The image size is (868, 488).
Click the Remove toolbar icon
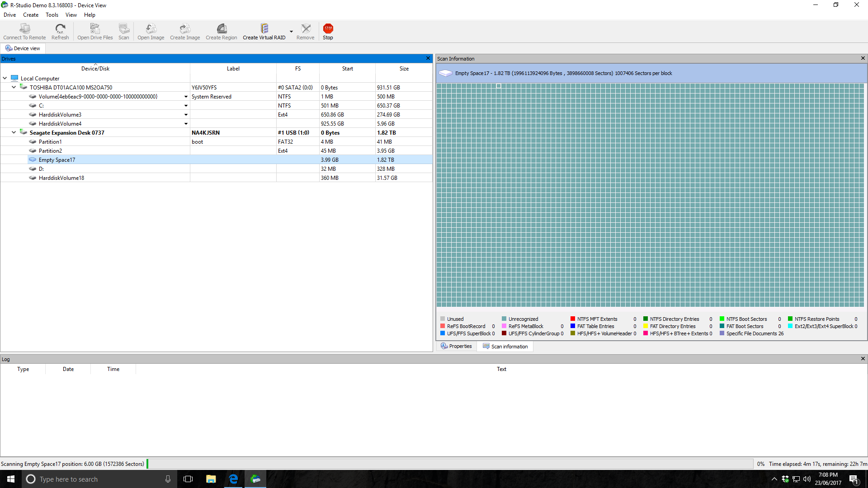coord(306,32)
